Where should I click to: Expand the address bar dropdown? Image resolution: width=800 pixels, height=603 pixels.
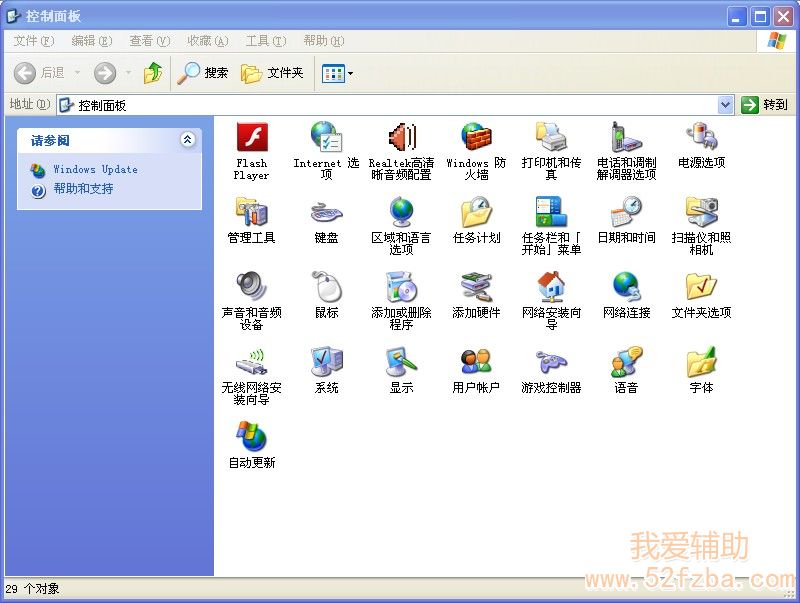pos(726,105)
